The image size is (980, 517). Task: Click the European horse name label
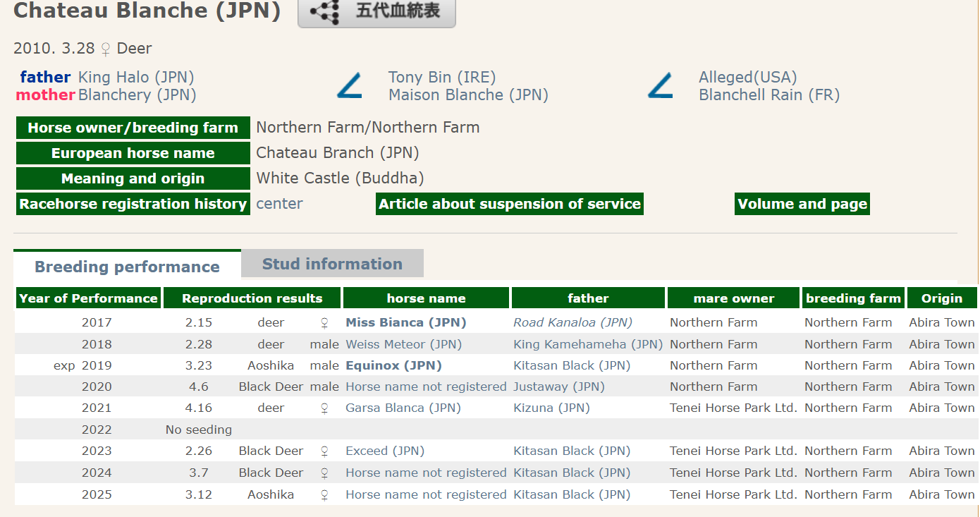133,153
